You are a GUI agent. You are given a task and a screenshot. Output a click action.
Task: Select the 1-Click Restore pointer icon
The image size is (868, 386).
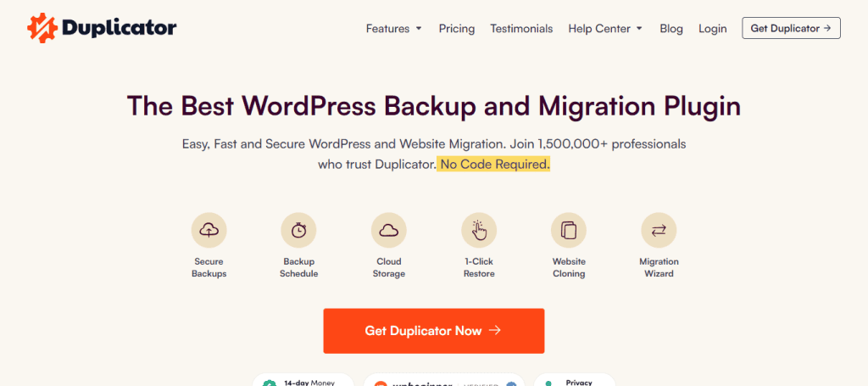pyautogui.click(x=479, y=230)
